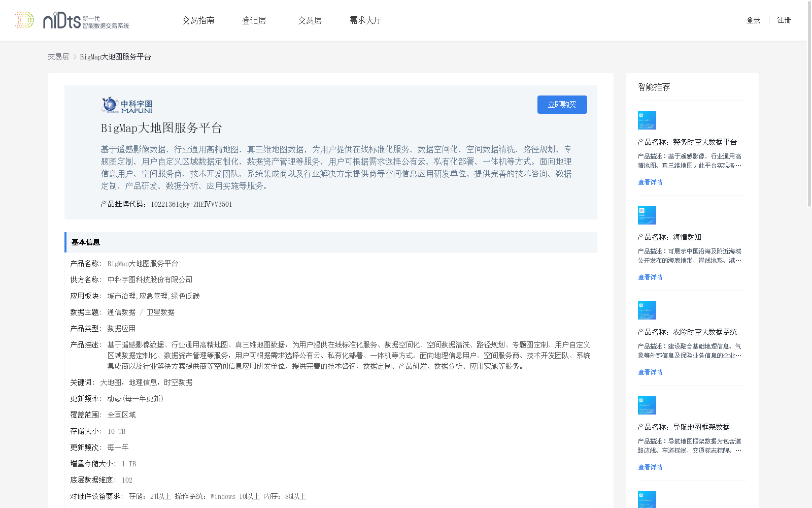Click the niDts site logo
The height and width of the screenshot is (508, 812).
72,20
